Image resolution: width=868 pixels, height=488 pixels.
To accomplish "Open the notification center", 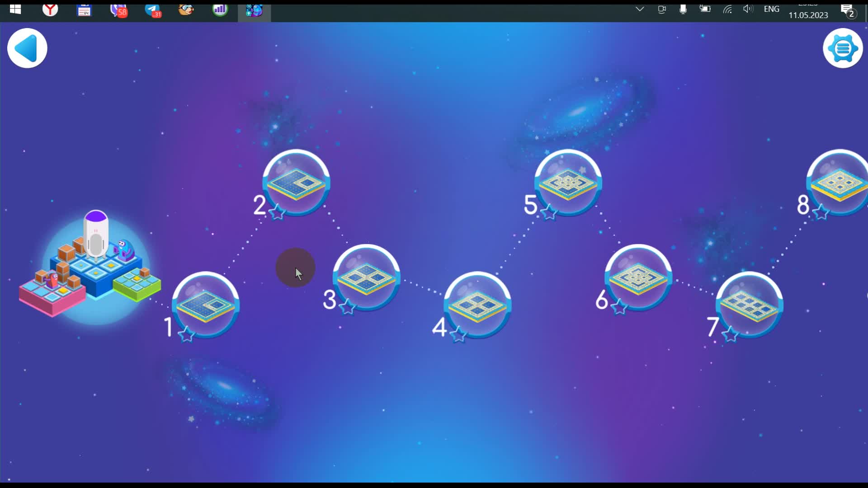I will 847,10.
